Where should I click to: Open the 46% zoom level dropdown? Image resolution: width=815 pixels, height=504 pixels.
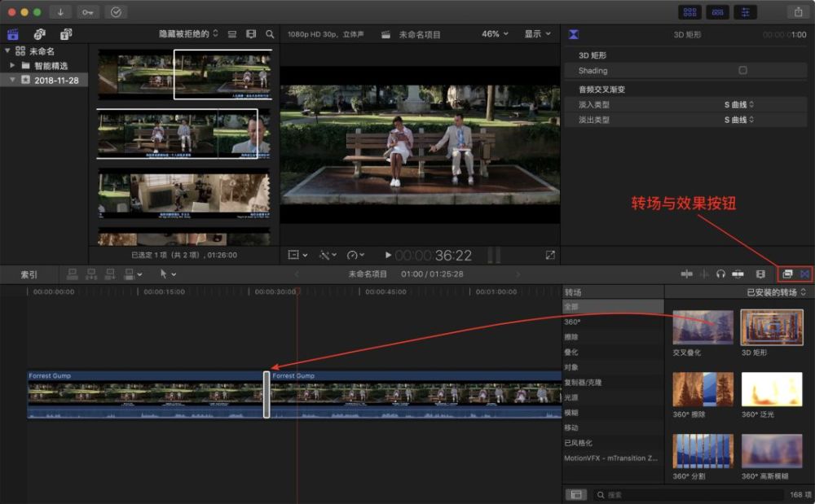tap(495, 33)
